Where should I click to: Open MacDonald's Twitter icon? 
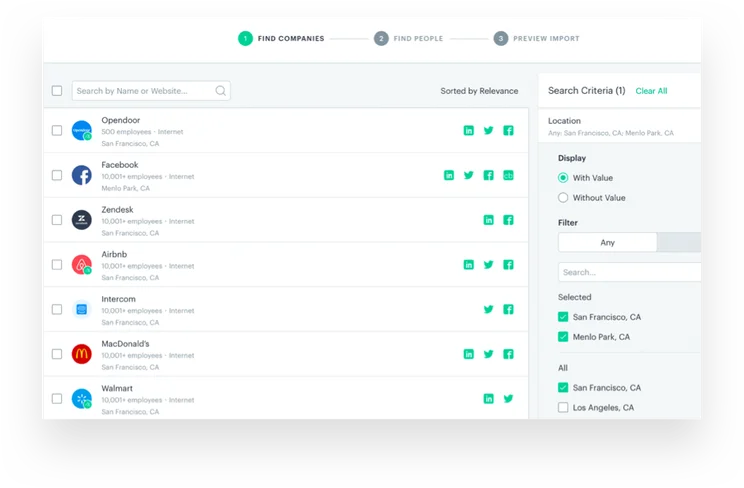coord(488,354)
